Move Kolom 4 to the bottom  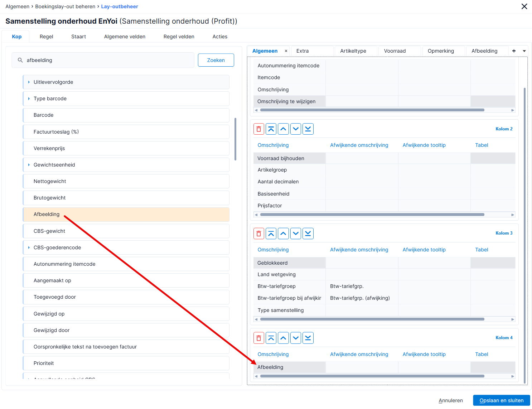[x=308, y=338]
